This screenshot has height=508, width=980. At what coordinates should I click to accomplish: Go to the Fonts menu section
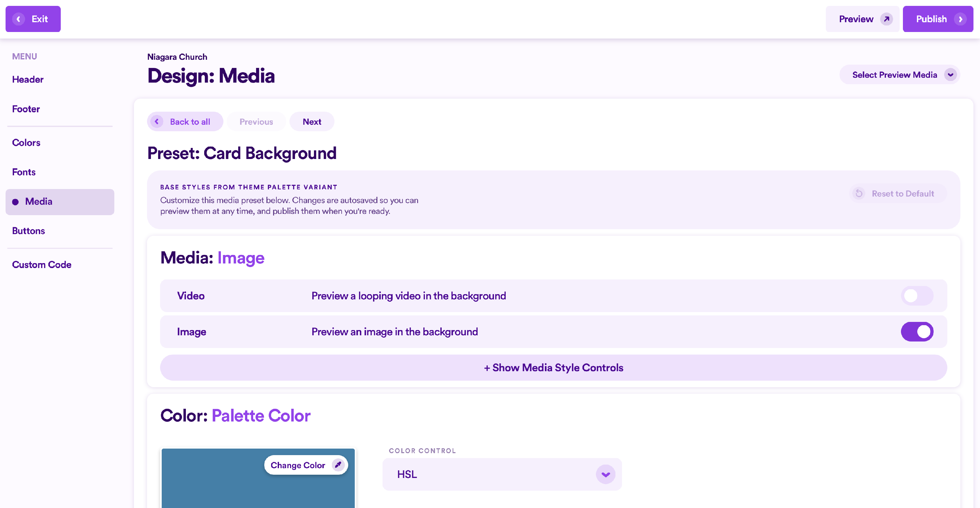pyautogui.click(x=24, y=172)
